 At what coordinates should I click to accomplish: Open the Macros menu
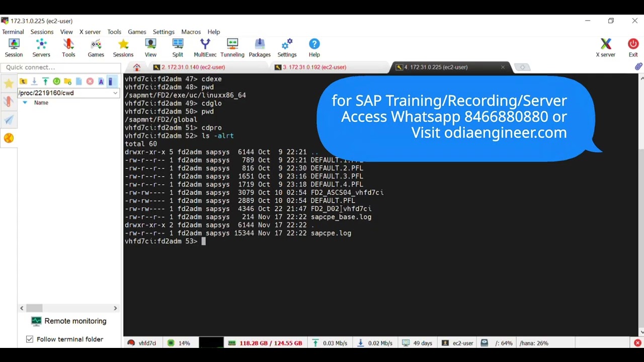[191, 32]
